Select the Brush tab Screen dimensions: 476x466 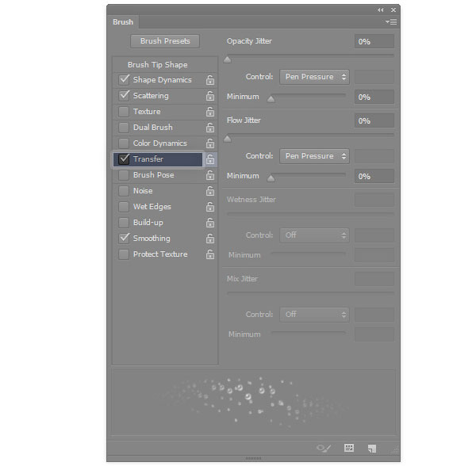coord(123,22)
